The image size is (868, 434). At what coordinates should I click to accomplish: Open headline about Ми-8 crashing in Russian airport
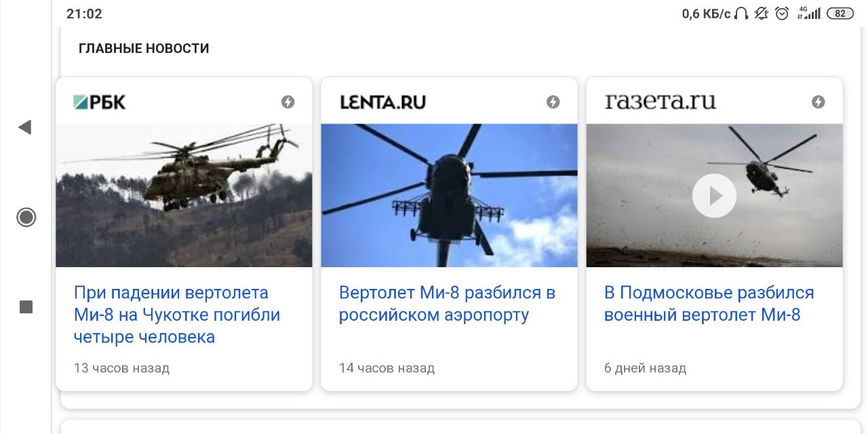tap(448, 304)
